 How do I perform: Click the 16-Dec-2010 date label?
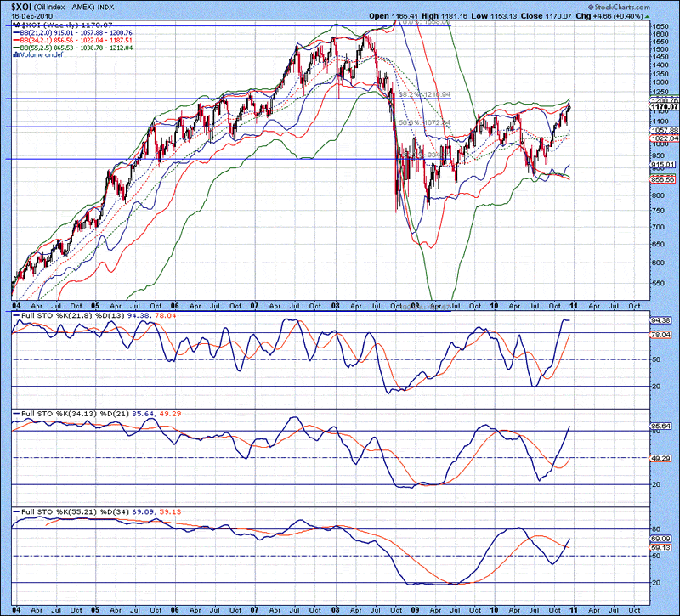27,15
